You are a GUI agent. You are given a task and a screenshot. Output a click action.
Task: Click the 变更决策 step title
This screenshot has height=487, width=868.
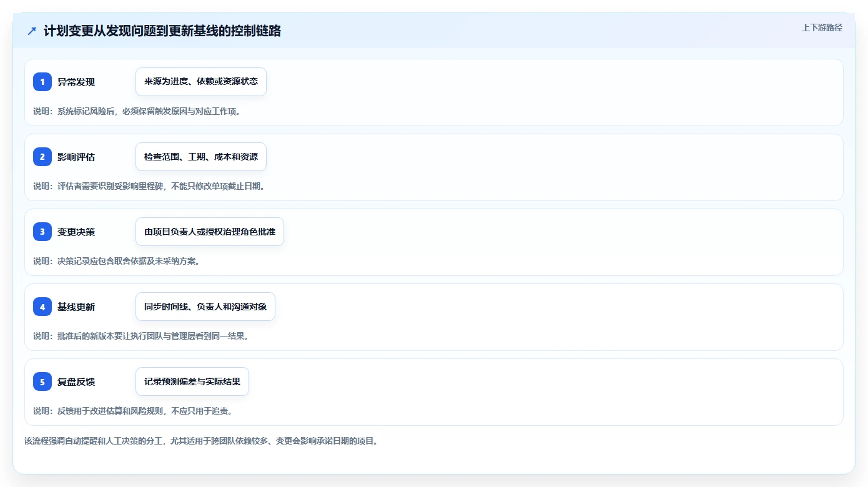(x=76, y=232)
